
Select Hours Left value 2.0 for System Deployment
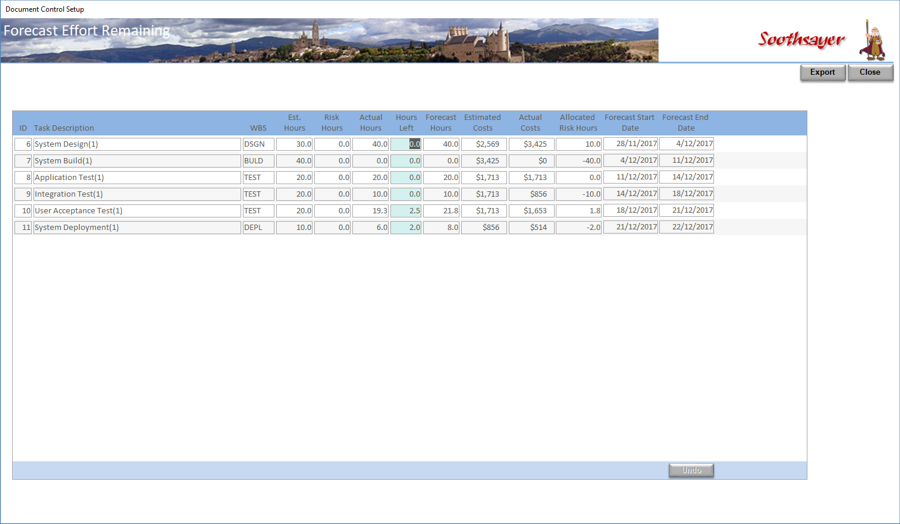(406, 227)
